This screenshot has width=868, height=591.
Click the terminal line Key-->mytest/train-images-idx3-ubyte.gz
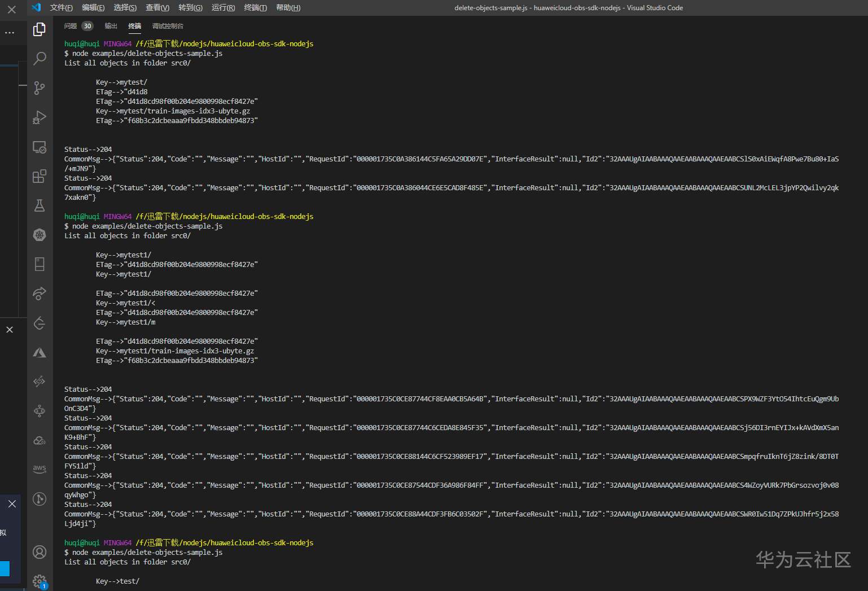coord(173,111)
